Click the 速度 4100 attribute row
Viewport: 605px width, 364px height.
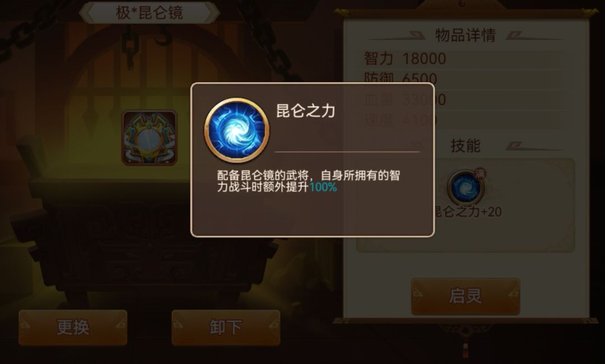[x=462, y=120]
